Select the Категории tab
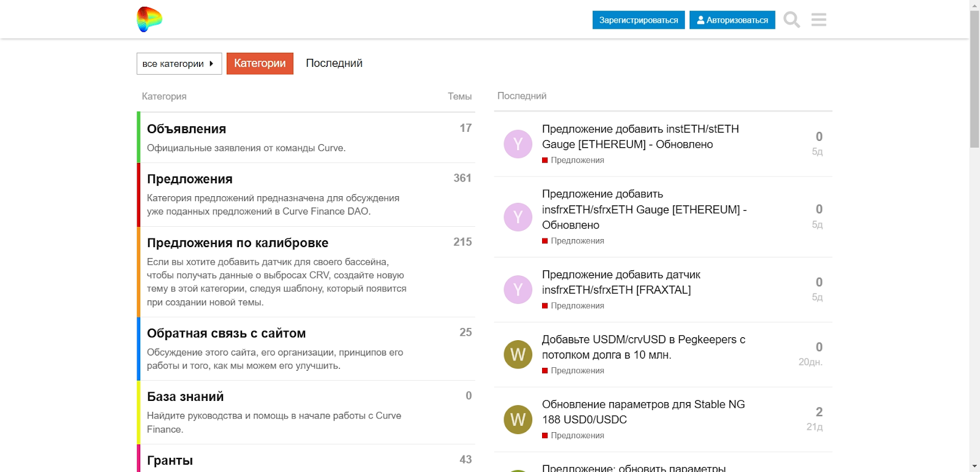 260,64
